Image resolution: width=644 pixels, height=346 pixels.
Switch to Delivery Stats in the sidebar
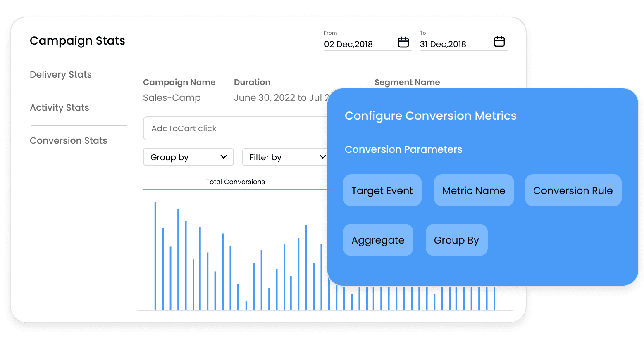(61, 75)
